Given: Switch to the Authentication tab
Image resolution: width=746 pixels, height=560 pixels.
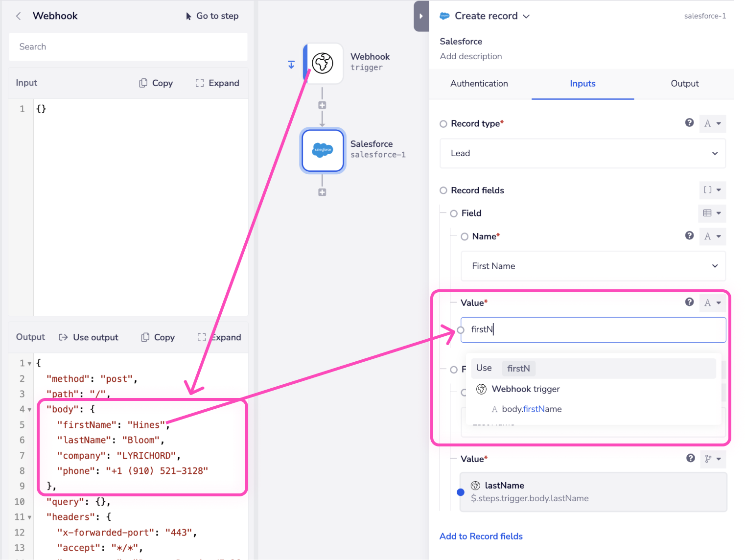Looking at the screenshot, I should (x=479, y=84).
